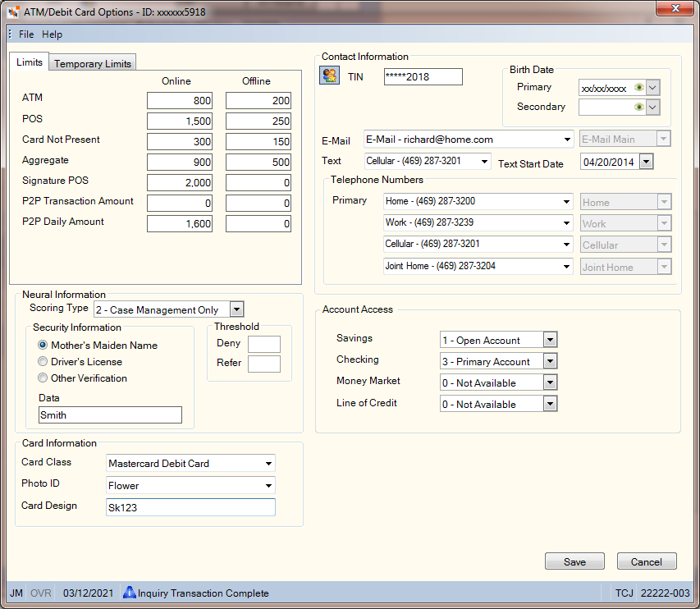
Task: Click the status bar alert icon
Action: tap(129, 593)
